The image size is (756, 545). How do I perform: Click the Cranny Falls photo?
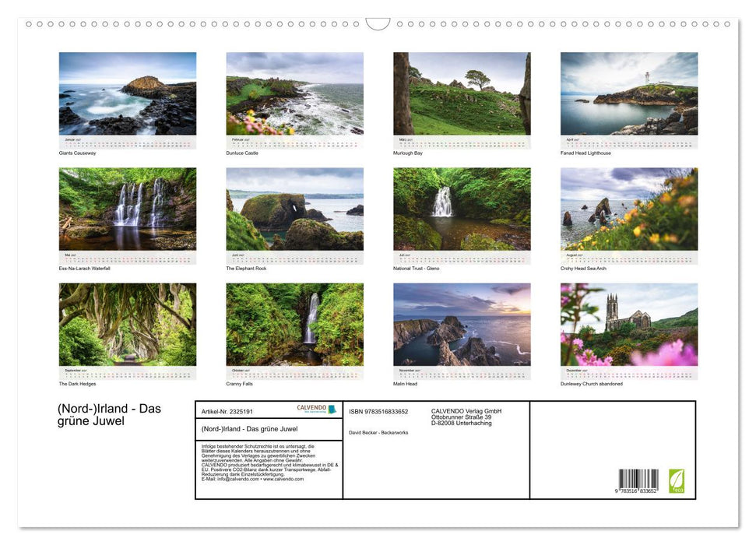[x=294, y=325]
